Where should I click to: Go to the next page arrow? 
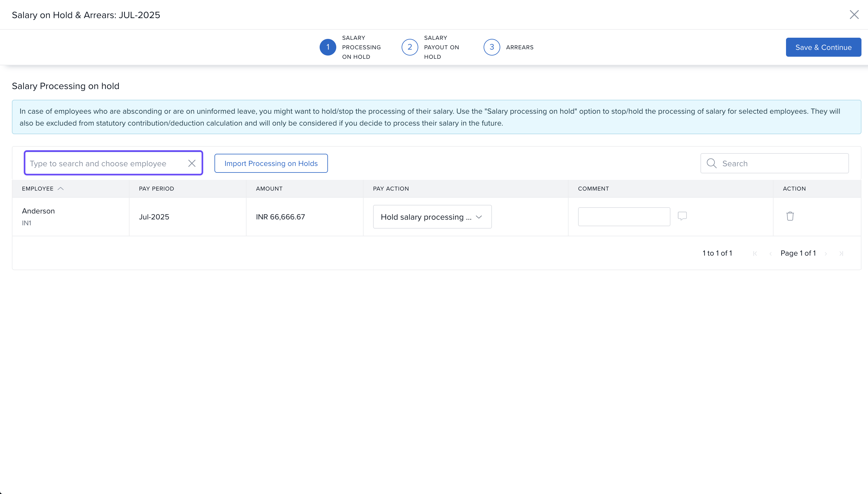[x=826, y=254]
